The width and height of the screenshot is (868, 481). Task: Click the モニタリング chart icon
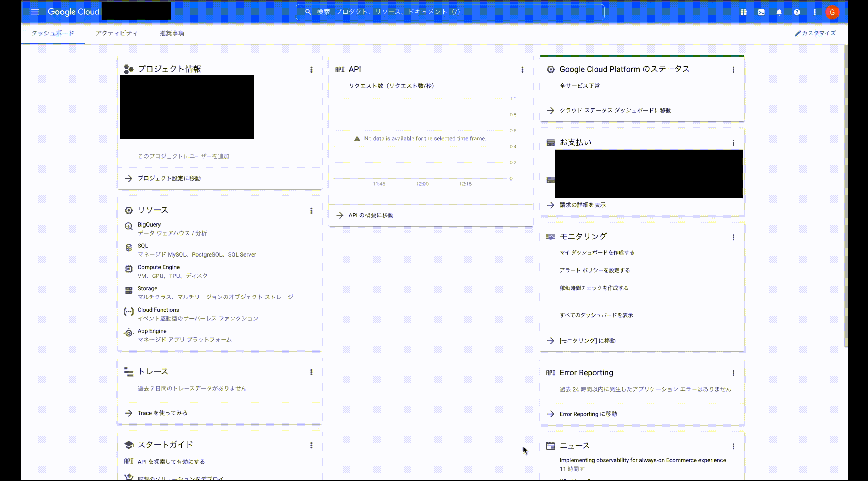click(x=551, y=237)
